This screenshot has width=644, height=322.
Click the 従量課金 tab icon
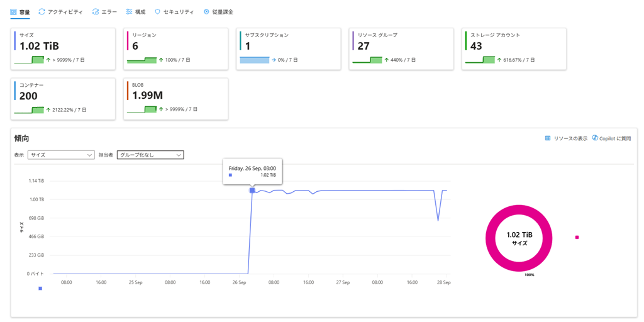click(206, 12)
